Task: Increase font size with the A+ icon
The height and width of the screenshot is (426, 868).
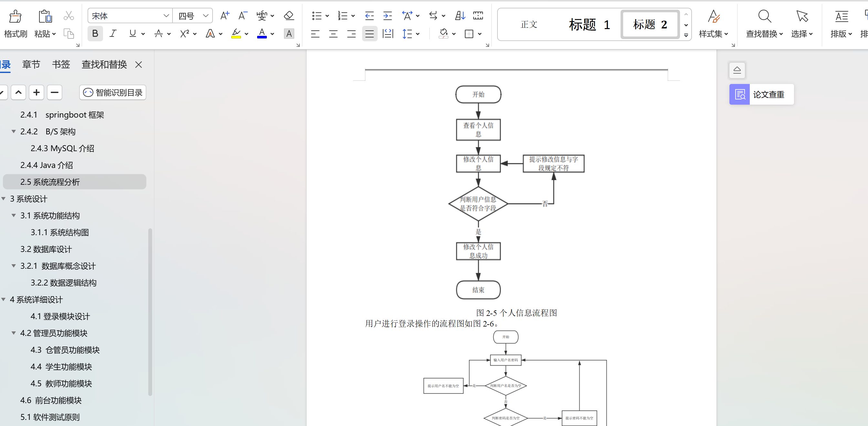Action: 225,16
